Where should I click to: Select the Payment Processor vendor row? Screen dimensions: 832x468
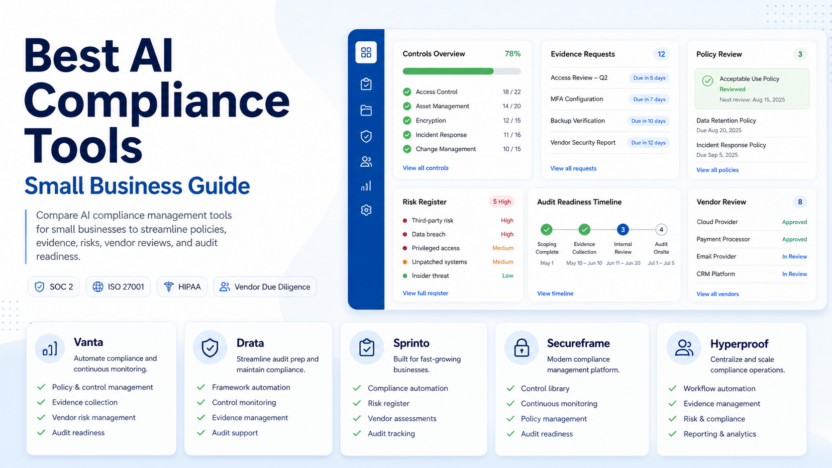pos(751,239)
